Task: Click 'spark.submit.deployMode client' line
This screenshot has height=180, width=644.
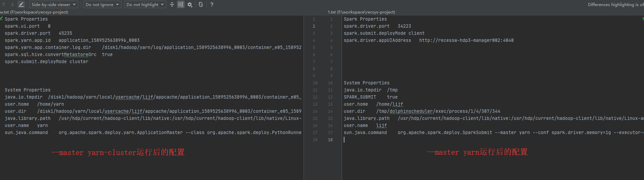Action: pyautogui.click(x=384, y=33)
